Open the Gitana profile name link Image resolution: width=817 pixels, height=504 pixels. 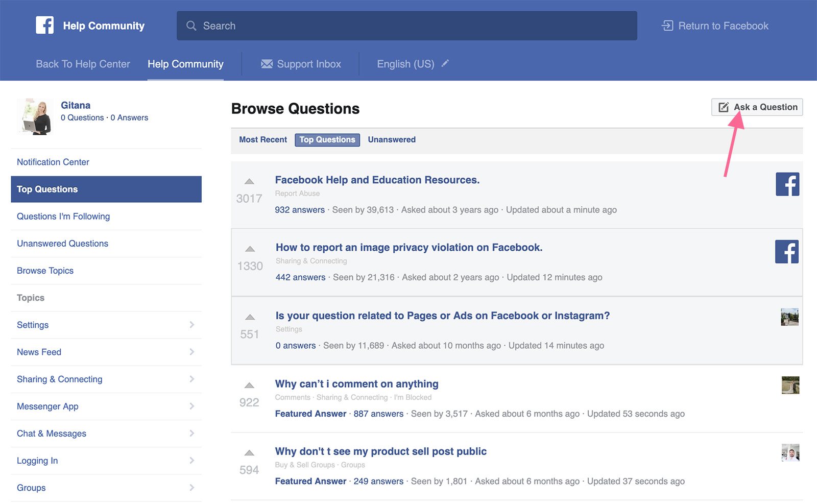point(76,105)
